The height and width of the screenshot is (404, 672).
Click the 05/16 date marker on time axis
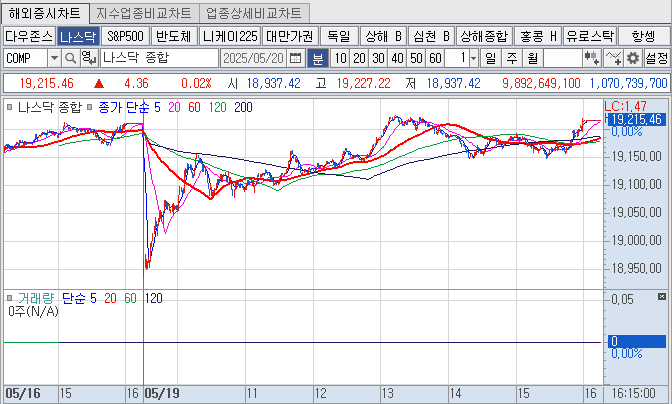23,393
